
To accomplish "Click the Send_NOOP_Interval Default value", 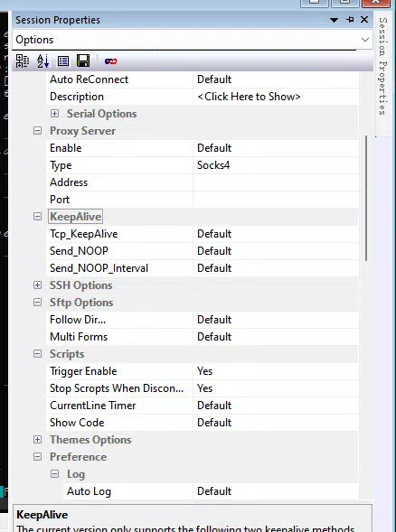I will (x=276, y=268).
